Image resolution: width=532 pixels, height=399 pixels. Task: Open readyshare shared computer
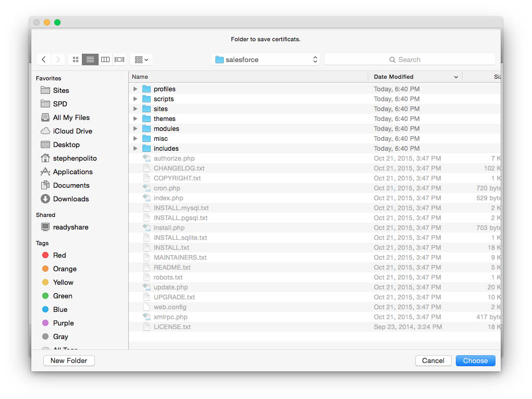click(70, 227)
